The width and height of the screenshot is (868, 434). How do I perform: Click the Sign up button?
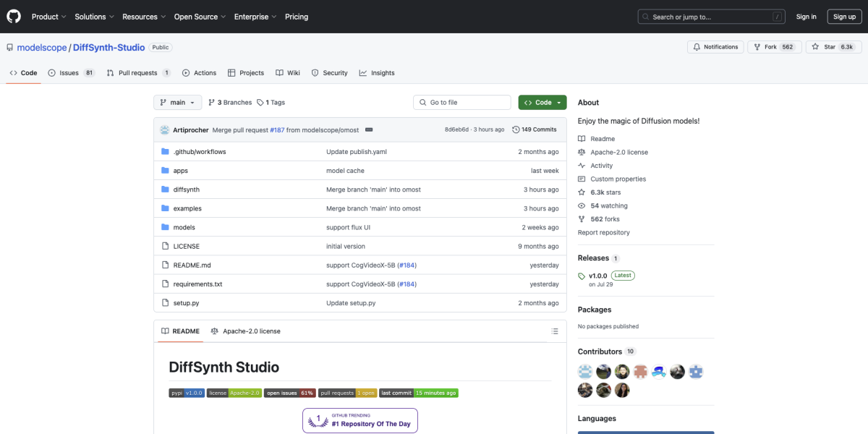tap(844, 17)
